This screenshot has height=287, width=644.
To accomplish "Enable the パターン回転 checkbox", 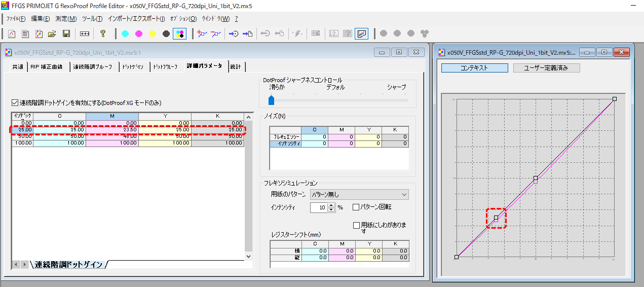I will [x=356, y=207].
